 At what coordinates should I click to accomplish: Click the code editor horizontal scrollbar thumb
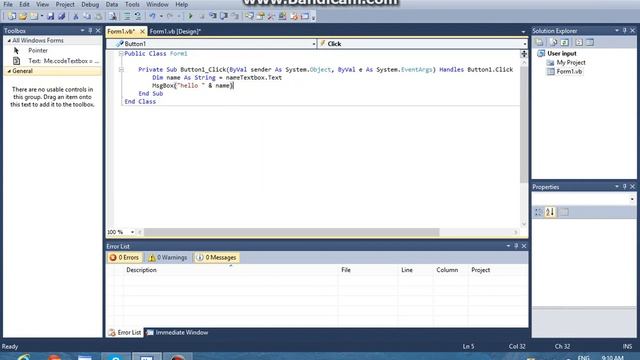click(x=291, y=232)
